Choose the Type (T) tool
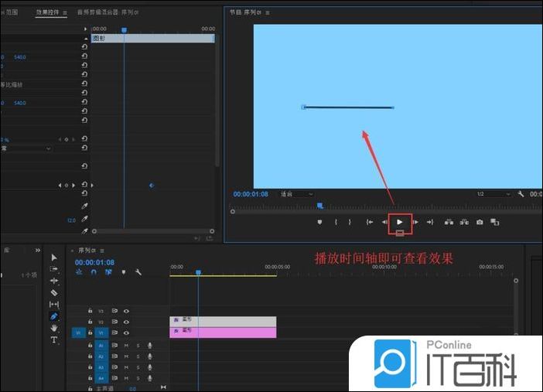The image size is (543, 392). coord(54,340)
